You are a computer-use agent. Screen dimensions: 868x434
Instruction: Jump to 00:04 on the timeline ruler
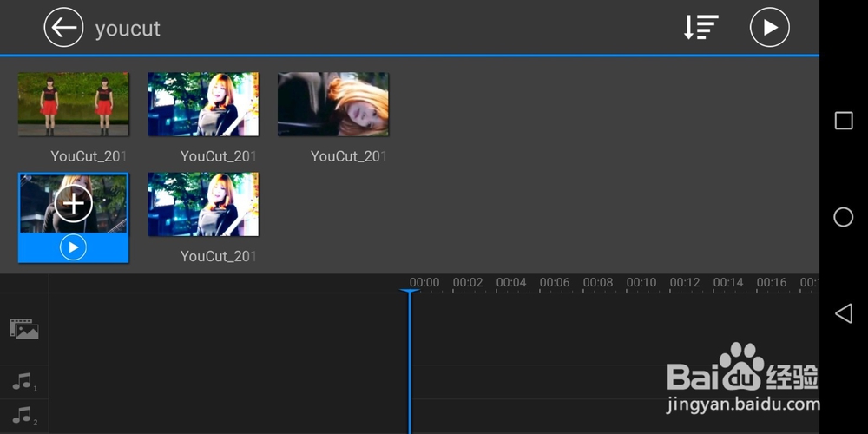pos(511,282)
